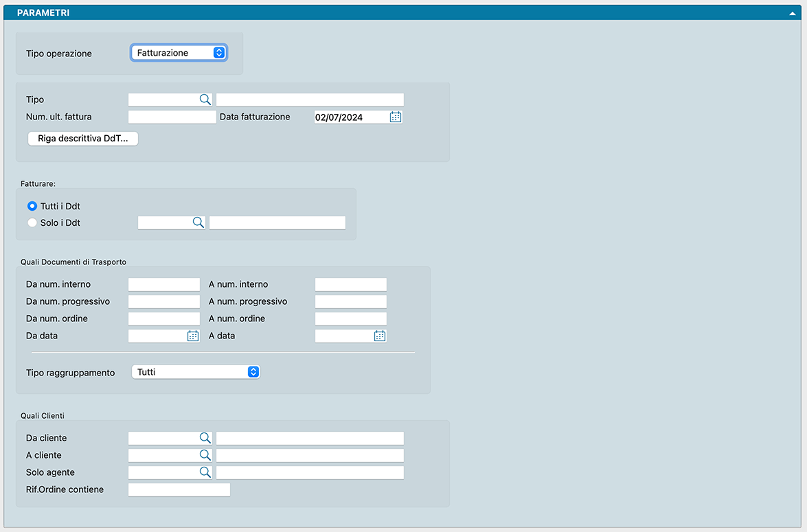The image size is (807, 532).
Task: Click the A num. ordine field
Action: (350, 319)
